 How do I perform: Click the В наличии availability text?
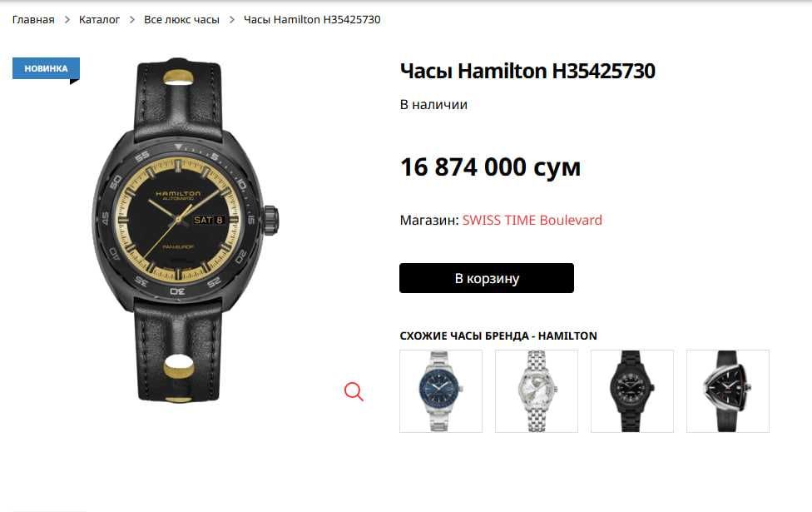click(x=433, y=105)
